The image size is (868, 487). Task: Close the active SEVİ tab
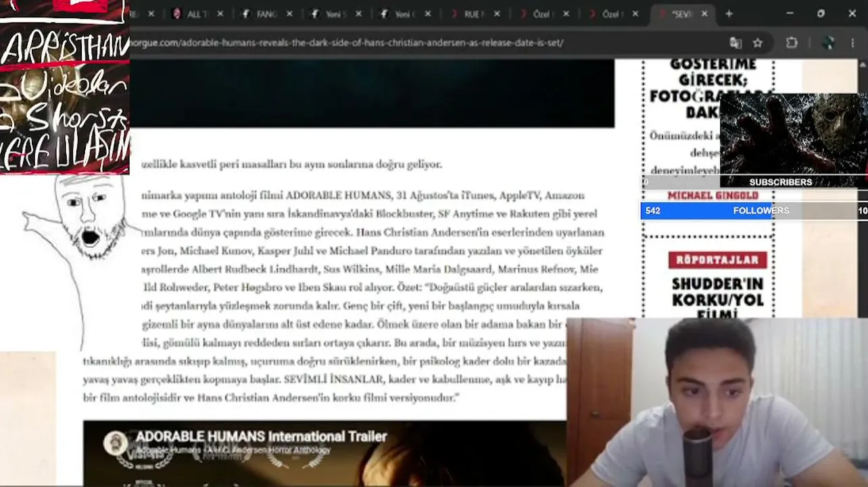click(x=704, y=14)
